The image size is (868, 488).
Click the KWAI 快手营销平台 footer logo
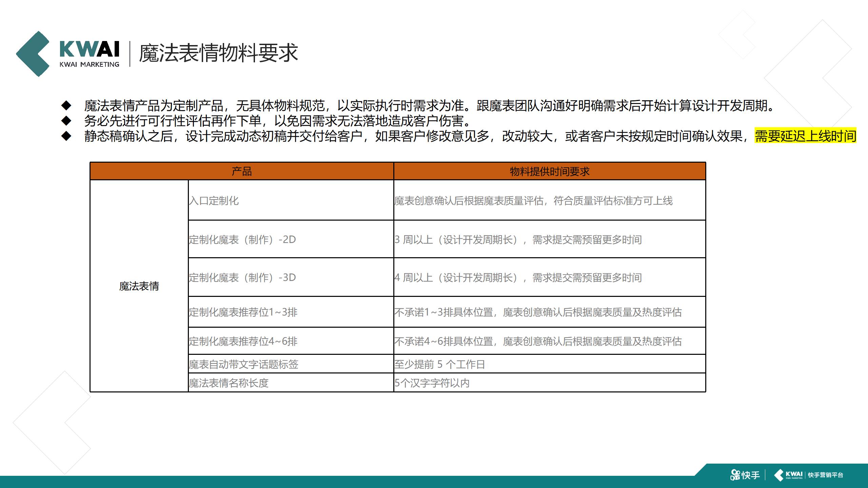[809, 475]
